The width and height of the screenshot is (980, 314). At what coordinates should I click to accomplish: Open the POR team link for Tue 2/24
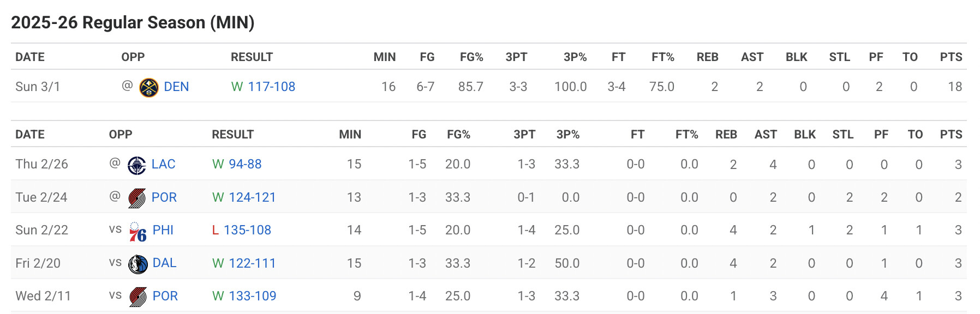(x=164, y=197)
